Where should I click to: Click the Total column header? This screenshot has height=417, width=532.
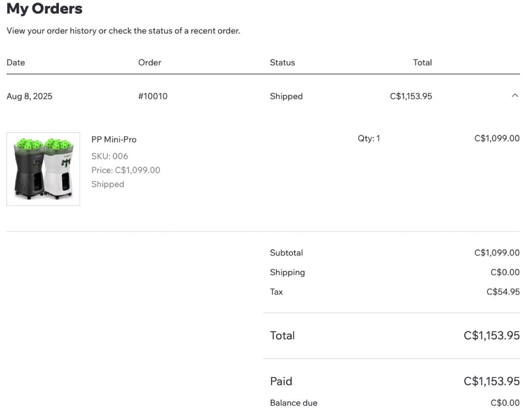422,62
